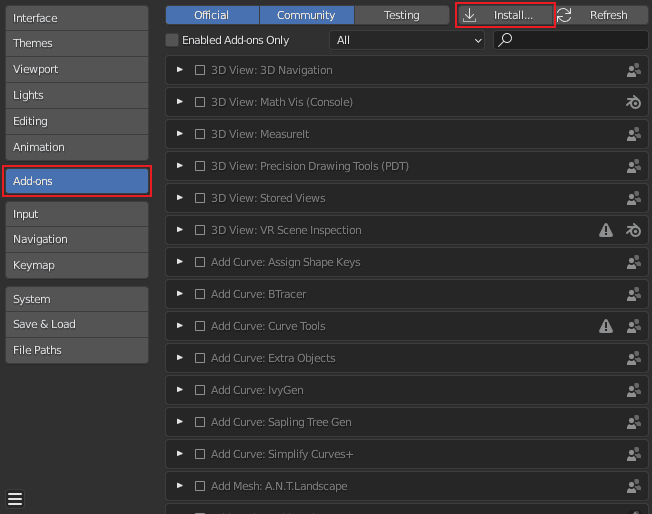Enable the Stored Views add-on checkbox
Viewport: 652px width, 514px height.
click(200, 198)
